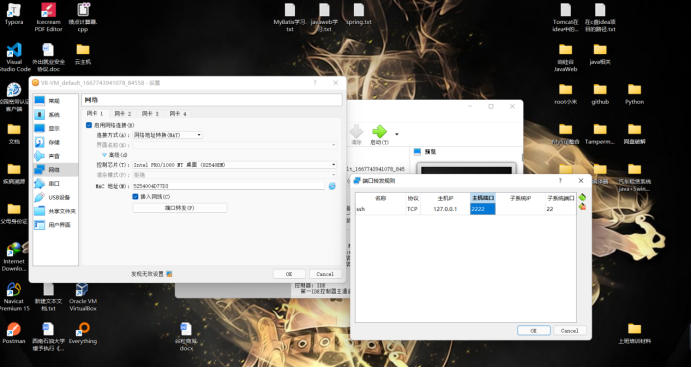Click the guest port cell 22
This screenshot has height=368, width=692.
coord(560,209)
